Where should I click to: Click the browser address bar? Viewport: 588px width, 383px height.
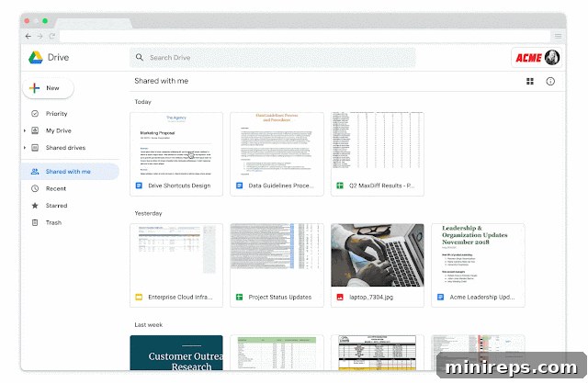pyautogui.click(x=305, y=37)
